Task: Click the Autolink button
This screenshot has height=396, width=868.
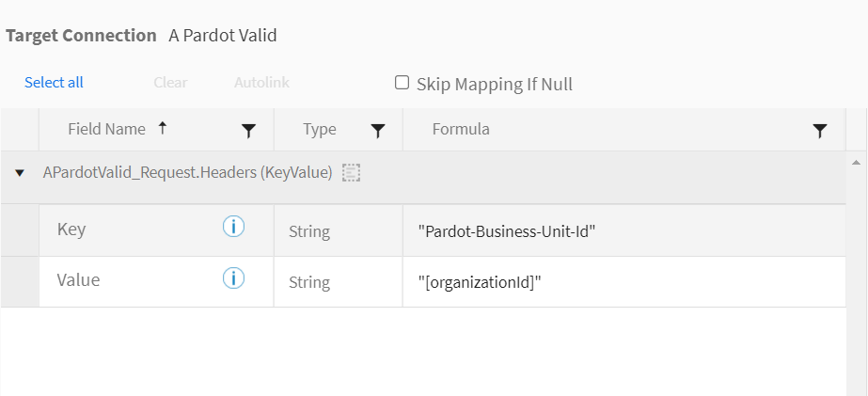Action: (261, 83)
